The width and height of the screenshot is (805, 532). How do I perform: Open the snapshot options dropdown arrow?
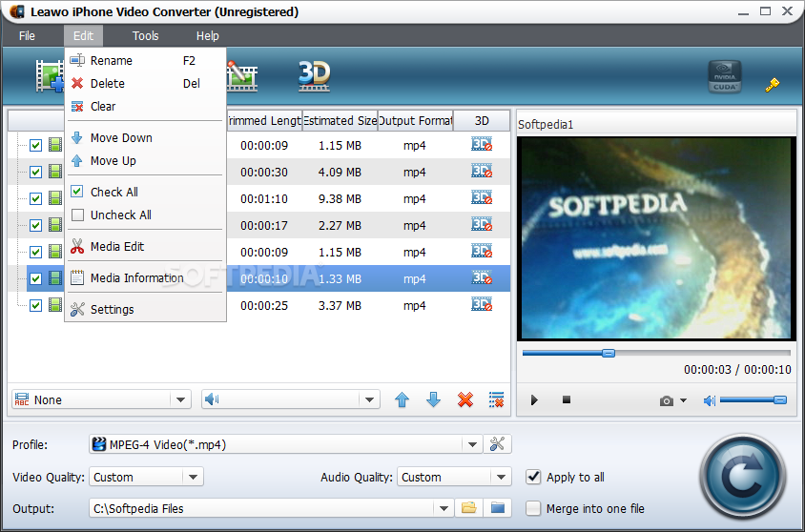[x=683, y=400]
